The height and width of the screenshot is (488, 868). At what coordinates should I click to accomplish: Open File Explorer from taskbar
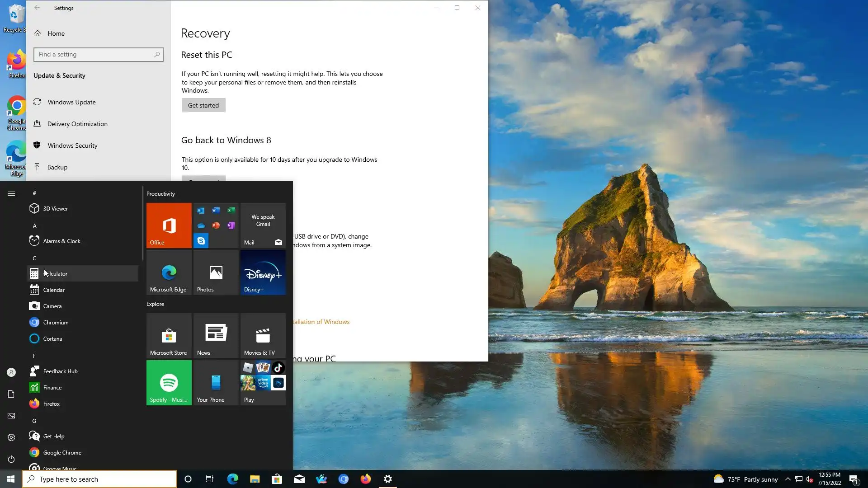pos(255,479)
